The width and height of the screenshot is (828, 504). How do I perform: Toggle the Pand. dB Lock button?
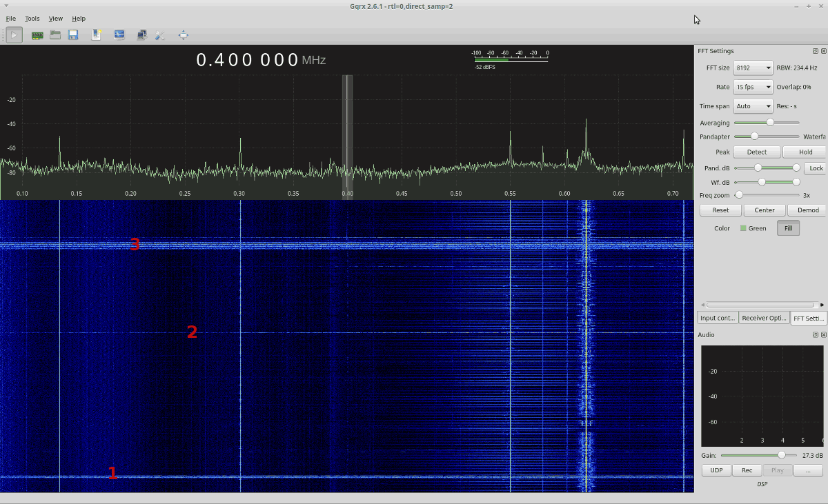[816, 168]
